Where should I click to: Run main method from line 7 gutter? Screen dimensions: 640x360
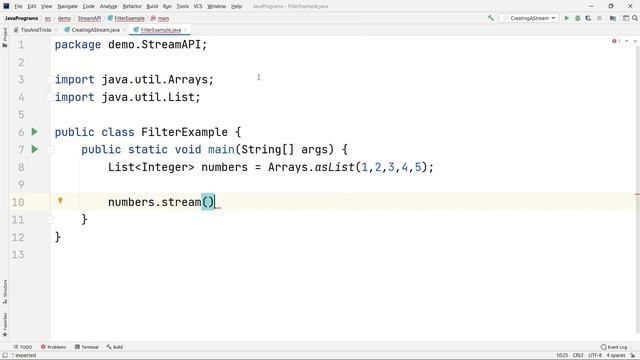point(35,149)
